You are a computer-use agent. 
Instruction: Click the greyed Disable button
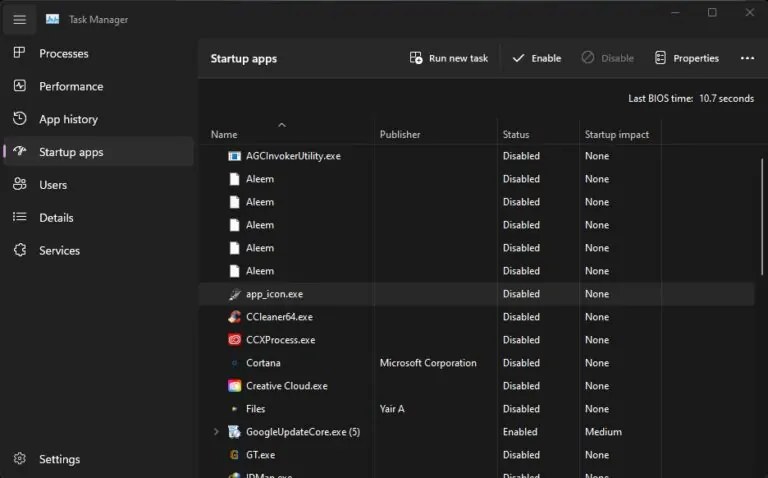pos(607,58)
